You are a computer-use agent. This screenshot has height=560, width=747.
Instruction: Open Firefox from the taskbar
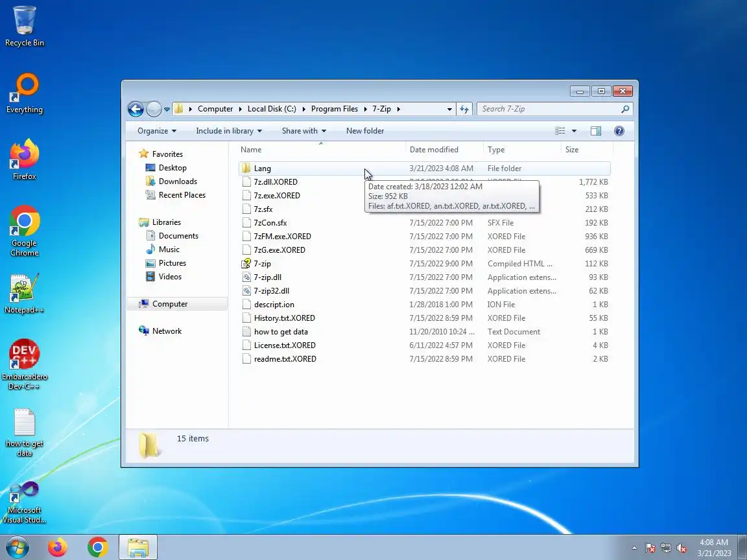pos(58,547)
